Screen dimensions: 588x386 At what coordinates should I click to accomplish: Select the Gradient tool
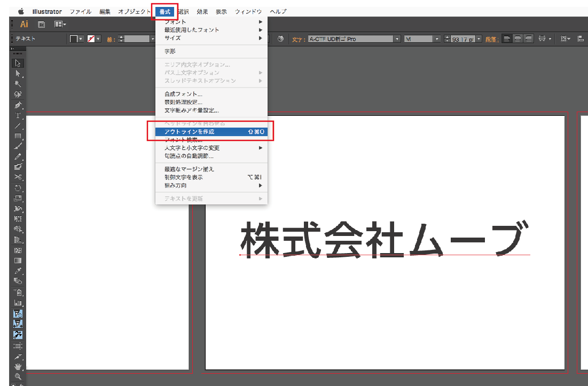coord(18,261)
